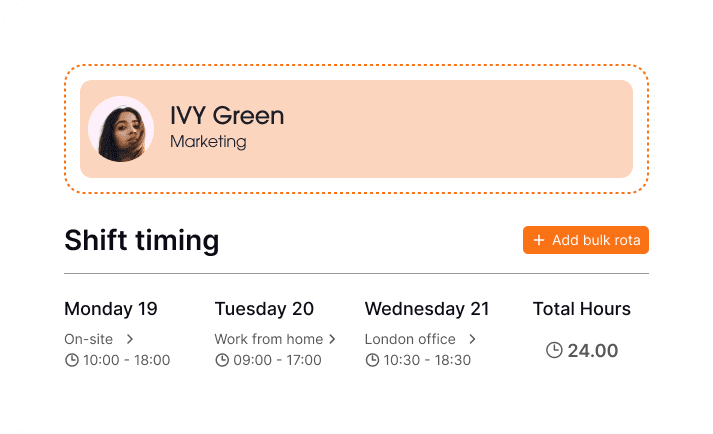Click the plus icon on Add bulk rota
Image resolution: width=713 pixels, height=434 pixels.
pyautogui.click(x=539, y=240)
